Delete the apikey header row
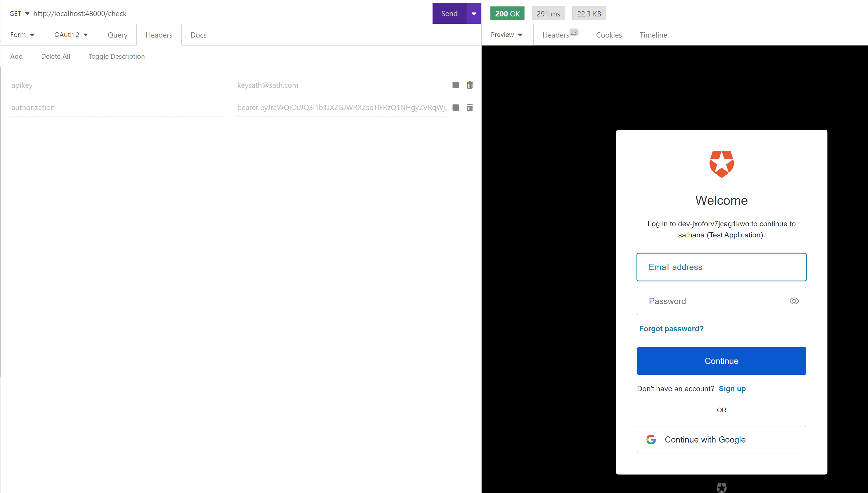Viewport: 868px width, 493px height. [470, 85]
